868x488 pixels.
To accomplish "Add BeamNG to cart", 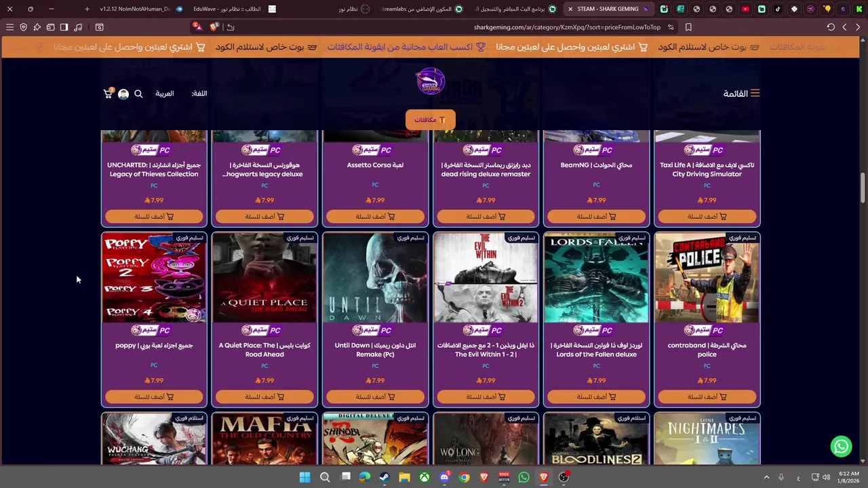I will [x=596, y=216].
